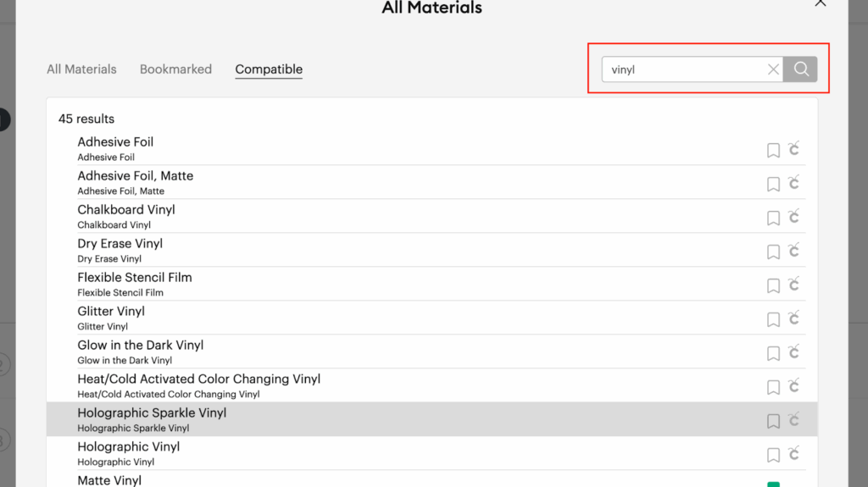
Task: Click Cricut logo icon for Holographic Vinyl
Action: coord(793,454)
